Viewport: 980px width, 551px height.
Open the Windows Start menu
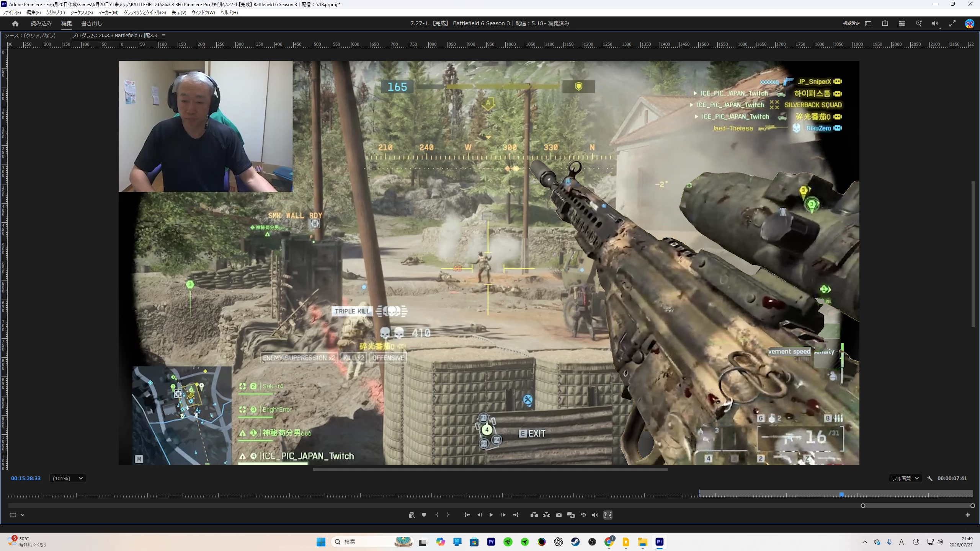click(x=321, y=542)
